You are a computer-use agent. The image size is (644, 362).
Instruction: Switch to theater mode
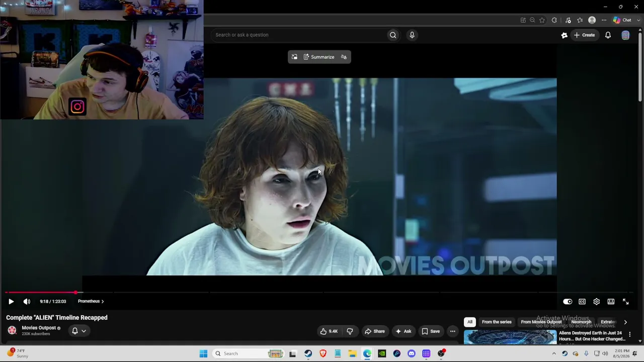(x=611, y=302)
